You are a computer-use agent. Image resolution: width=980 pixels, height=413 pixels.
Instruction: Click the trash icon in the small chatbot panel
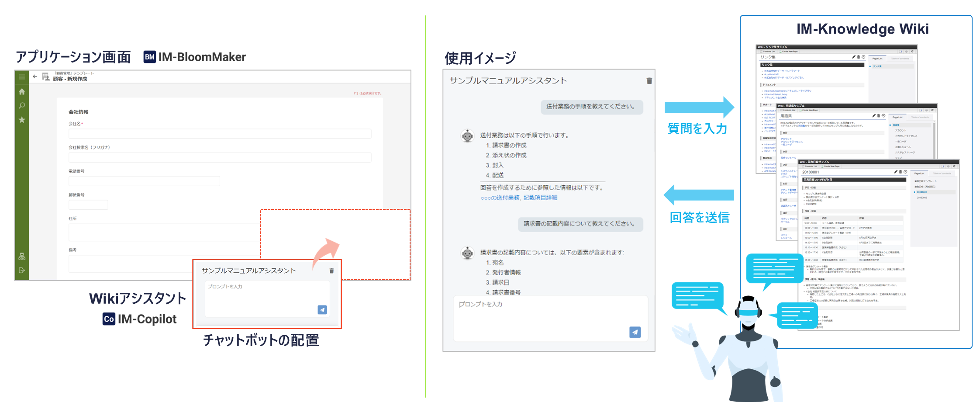[x=331, y=271]
